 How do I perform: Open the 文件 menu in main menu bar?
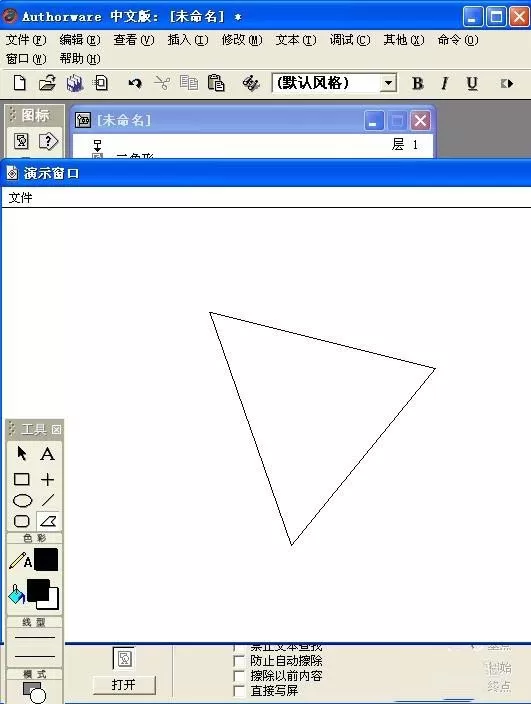[26, 40]
